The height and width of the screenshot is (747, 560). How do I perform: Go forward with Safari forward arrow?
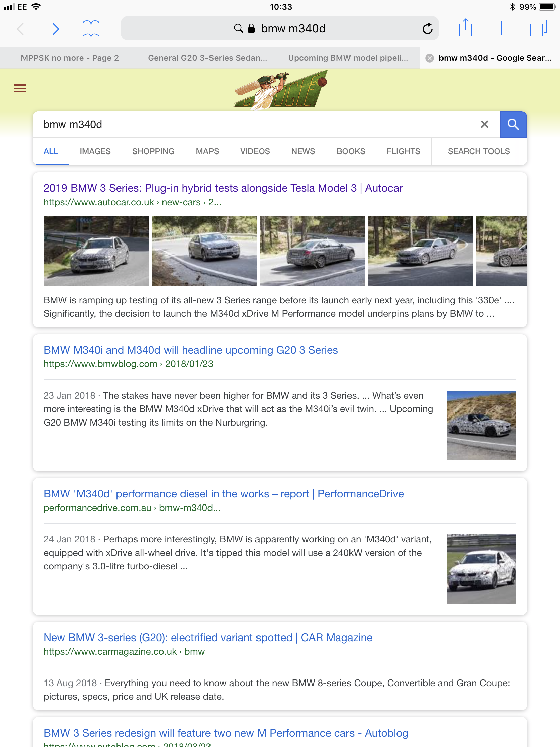tap(56, 29)
